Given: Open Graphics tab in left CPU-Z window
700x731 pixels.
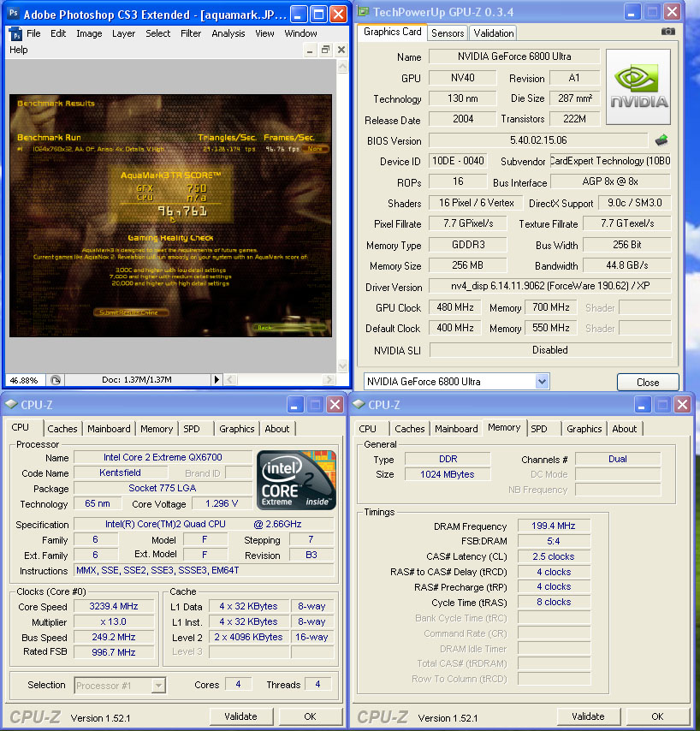Looking at the screenshot, I should [237, 429].
